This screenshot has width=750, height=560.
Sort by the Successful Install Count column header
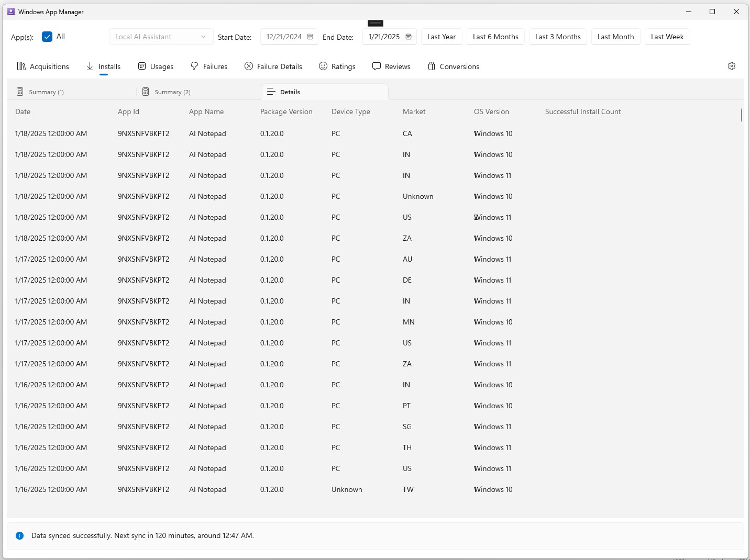pos(583,111)
